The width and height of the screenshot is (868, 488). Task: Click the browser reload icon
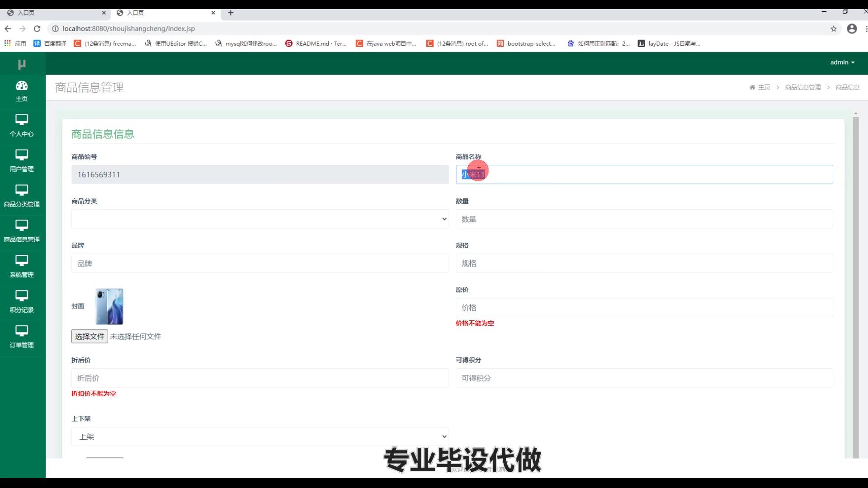[x=37, y=28]
